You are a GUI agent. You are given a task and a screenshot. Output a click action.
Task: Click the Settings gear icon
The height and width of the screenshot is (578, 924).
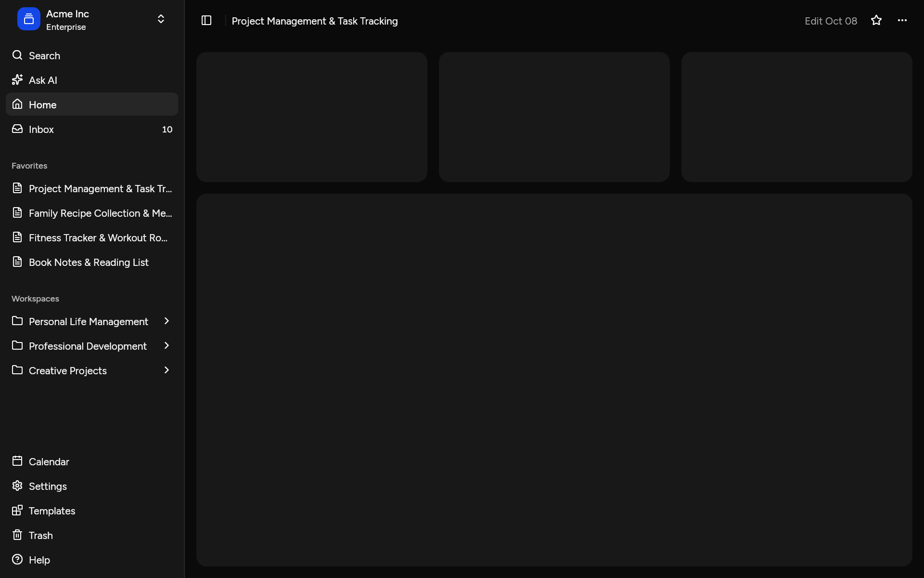[x=17, y=486]
